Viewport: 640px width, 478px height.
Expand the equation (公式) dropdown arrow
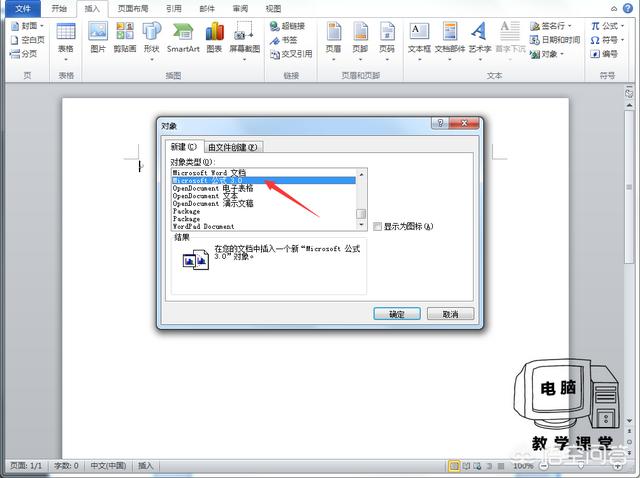[x=622, y=26]
